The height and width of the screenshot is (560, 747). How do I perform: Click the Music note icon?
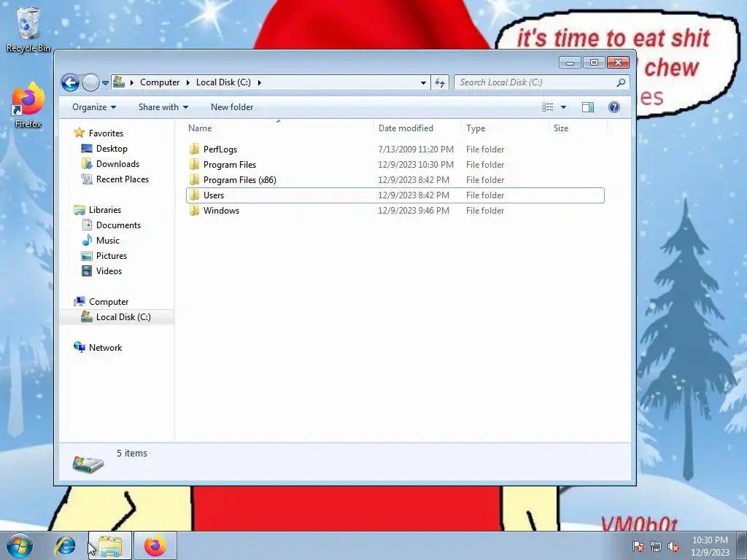pos(87,240)
